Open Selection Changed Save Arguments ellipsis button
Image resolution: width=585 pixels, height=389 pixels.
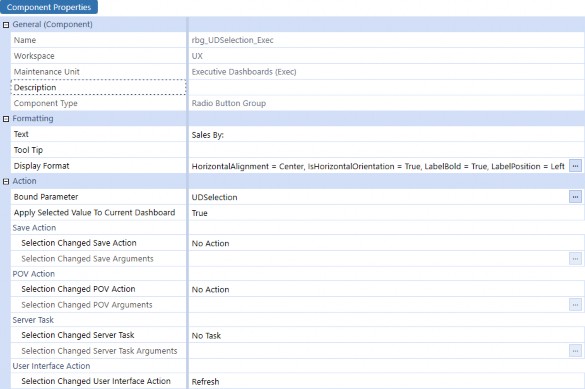coord(575,258)
